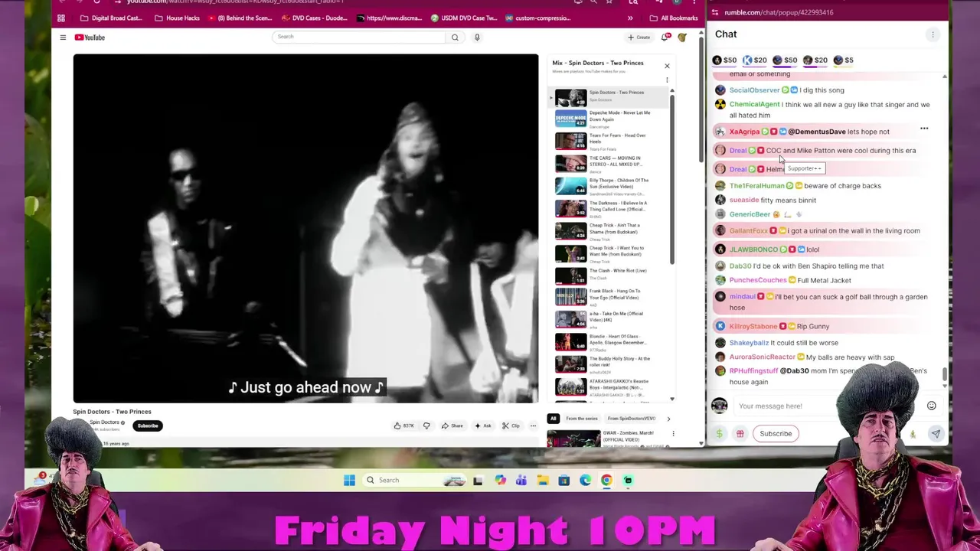Viewport: 980px width, 551px height.
Task: Open the DVD Cases Duode bookmark
Action: coord(314,18)
